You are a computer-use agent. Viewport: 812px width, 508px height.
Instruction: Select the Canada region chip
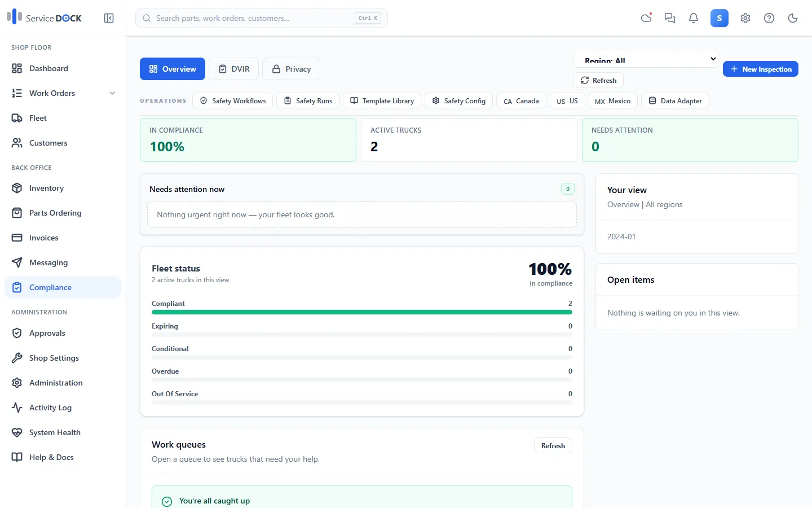(x=521, y=100)
